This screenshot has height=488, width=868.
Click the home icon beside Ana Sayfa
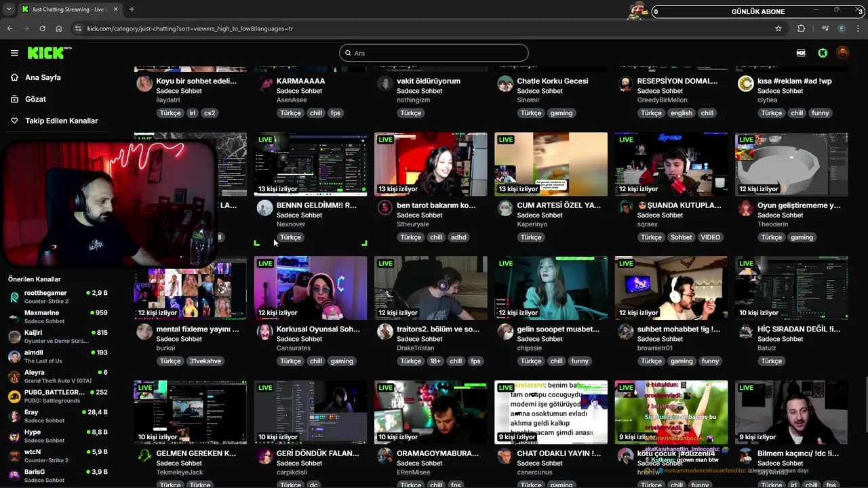(14, 77)
